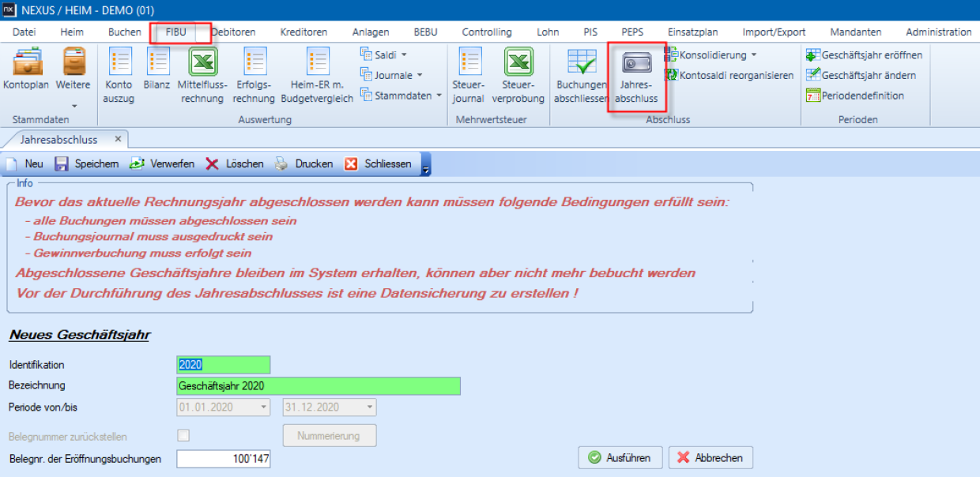Click Geschäftsjahr eröffnen
This screenshot has width=980, height=477.
tap(864, 55)
